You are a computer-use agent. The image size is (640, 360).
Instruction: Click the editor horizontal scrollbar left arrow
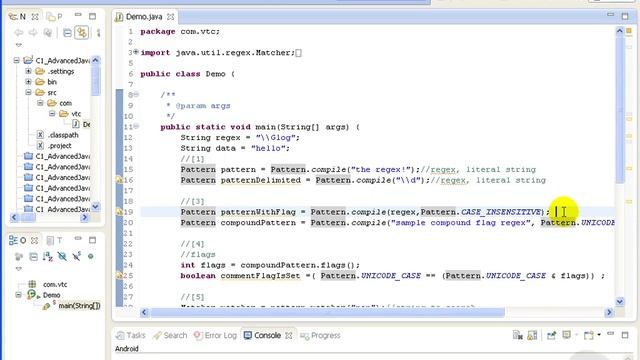[144, 312]
